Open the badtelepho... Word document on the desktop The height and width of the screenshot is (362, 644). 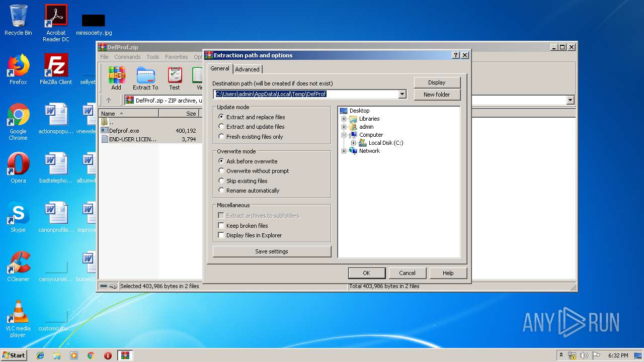click(56, 168)
